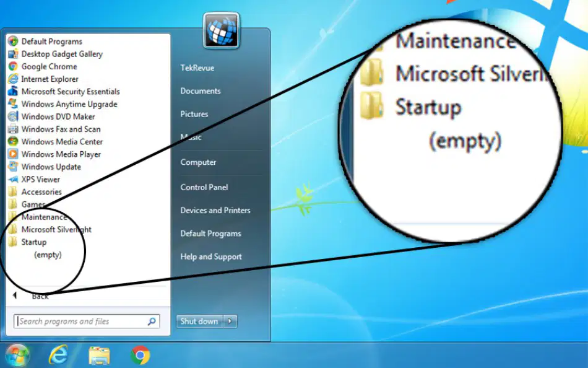Open Music from the right pane
The height and width of the screenshot is (368, 588).
pos(191,137)
